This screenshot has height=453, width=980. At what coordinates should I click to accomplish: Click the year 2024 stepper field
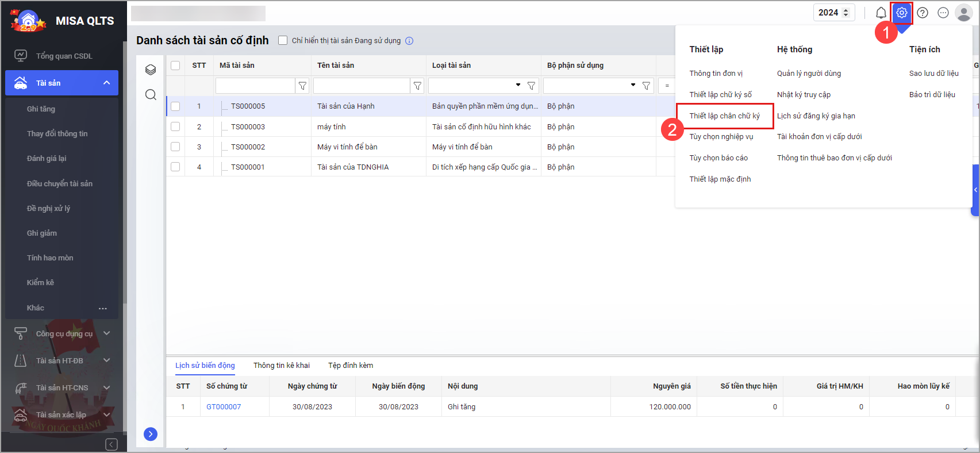pyautogui.click(x=833, y=13)
